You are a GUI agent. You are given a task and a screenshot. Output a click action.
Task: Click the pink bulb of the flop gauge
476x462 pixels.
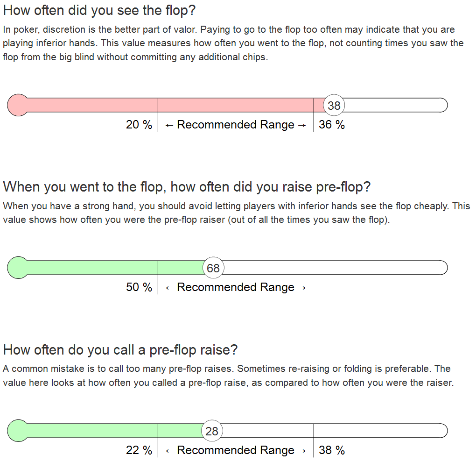(x=18, y=105)
